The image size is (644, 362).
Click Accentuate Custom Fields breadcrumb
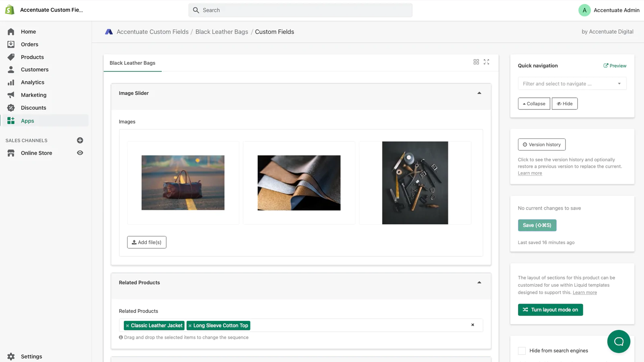153,32
